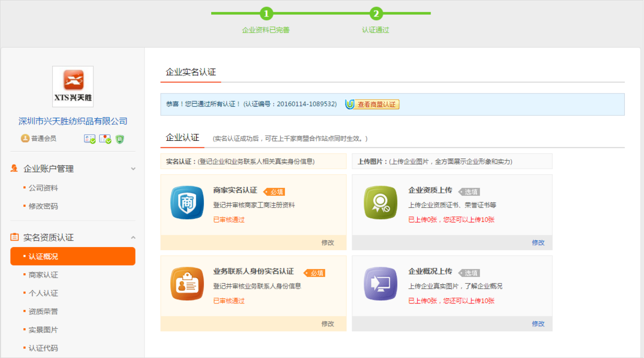Click step 2 认证通过 progress marker

pos(376,14)
